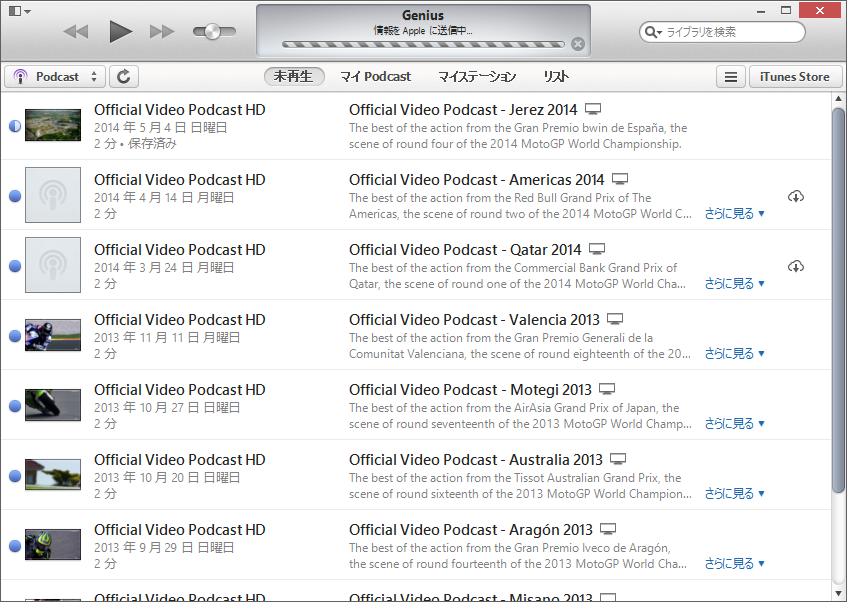Cancel the Genius sending with X icon
The height and width of the screenshot is (602, 847).
tap(577, 44)
